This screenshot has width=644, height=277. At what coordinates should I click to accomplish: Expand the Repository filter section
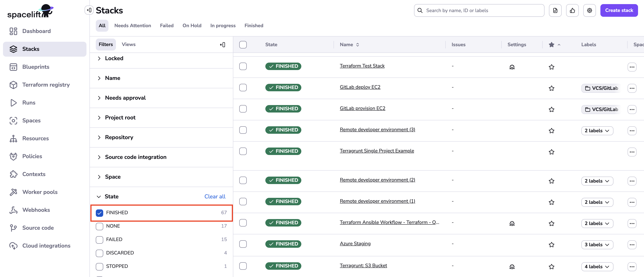119,137
